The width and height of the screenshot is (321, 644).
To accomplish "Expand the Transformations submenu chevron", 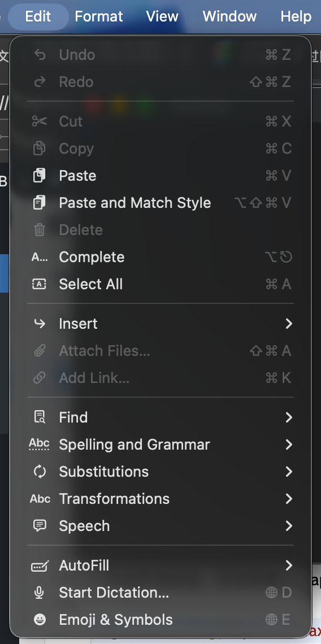I will click(x=289, y=499).
